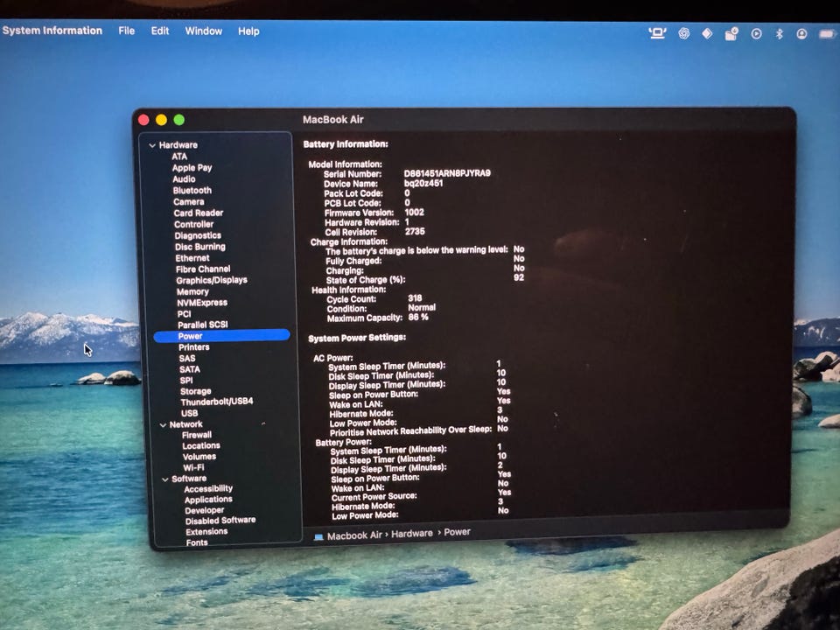Collapse the Hardware section chevron

click(x=152, y=145)
